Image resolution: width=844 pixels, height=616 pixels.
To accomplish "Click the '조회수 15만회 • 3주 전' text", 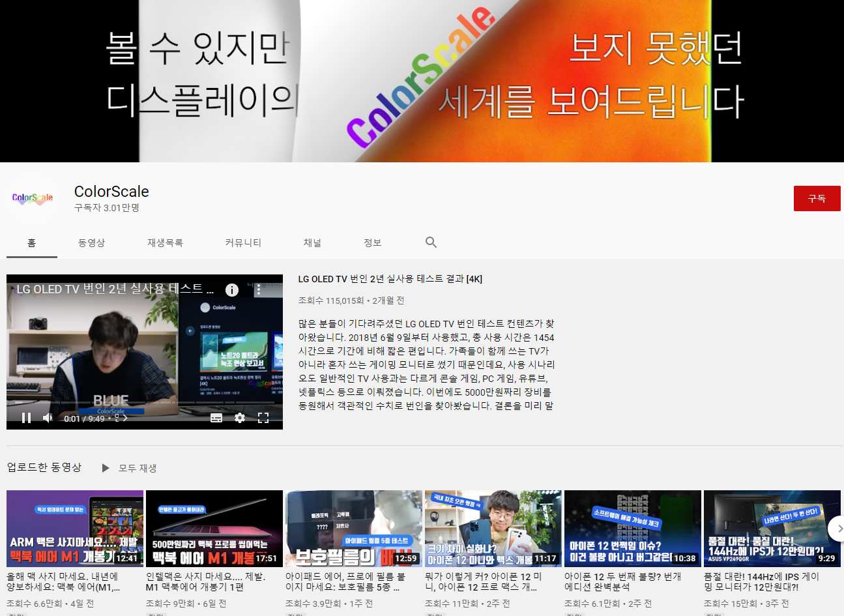I will click(x=746, y=604).
